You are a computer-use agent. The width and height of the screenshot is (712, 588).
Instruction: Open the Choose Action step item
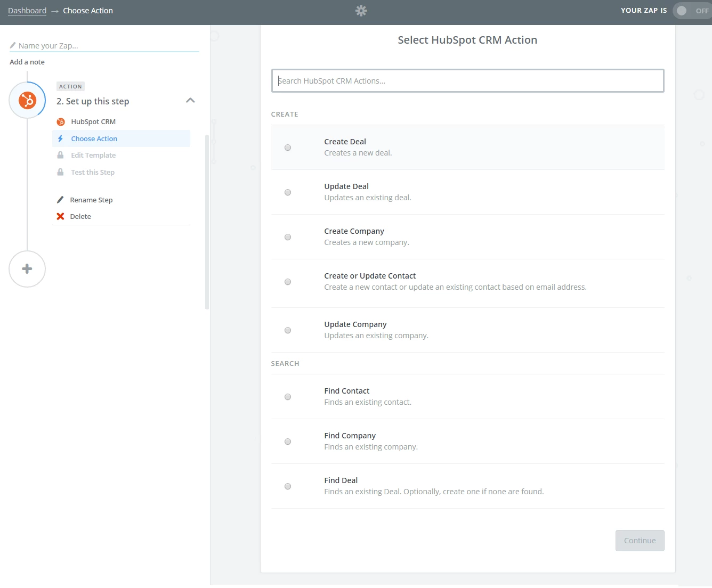[x=121, y=138]
